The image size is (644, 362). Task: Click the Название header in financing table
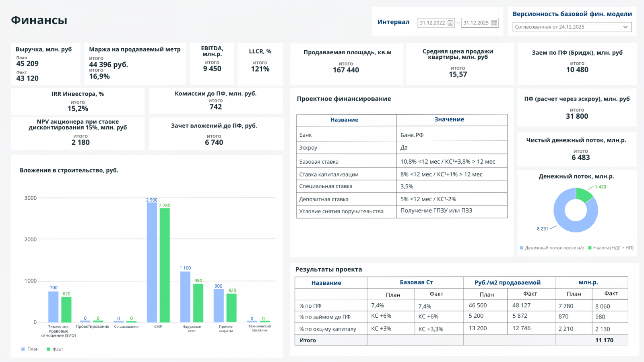click(344, 120)
